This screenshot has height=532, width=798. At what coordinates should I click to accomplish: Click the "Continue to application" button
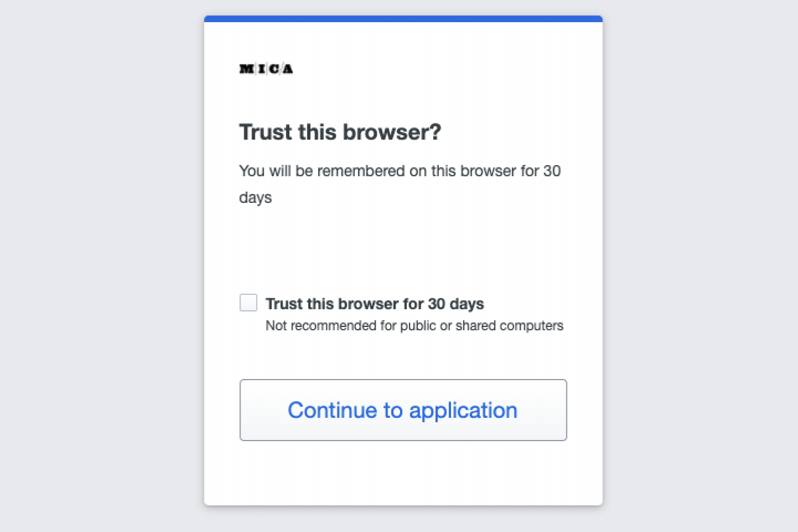pos(403,410)
